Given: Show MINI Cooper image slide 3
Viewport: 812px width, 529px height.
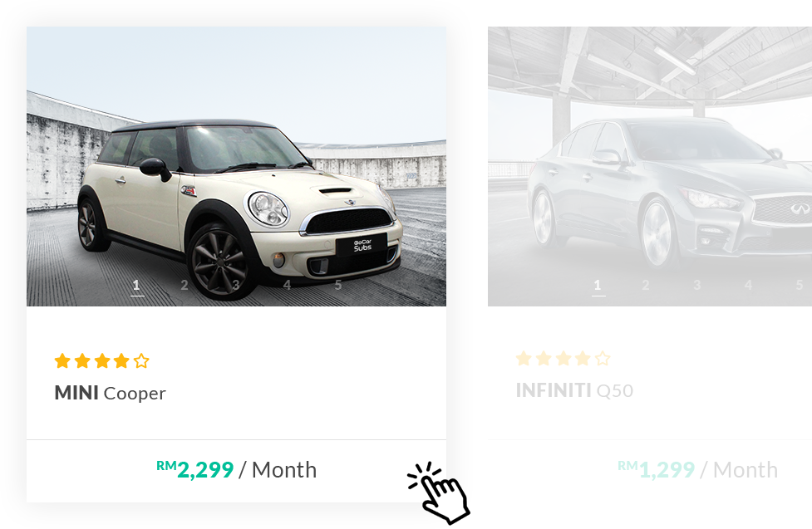Looking at the screenshot, I should [236, 285].
